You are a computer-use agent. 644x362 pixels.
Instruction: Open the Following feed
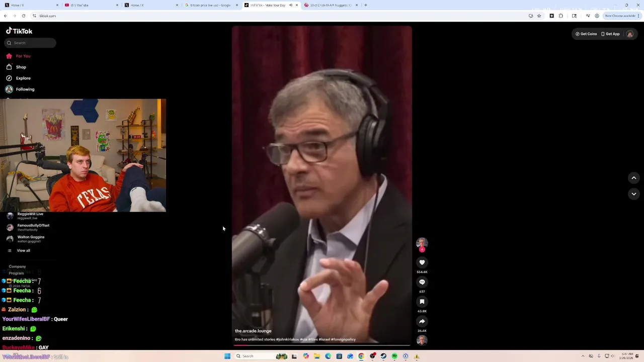pos(20,89)
